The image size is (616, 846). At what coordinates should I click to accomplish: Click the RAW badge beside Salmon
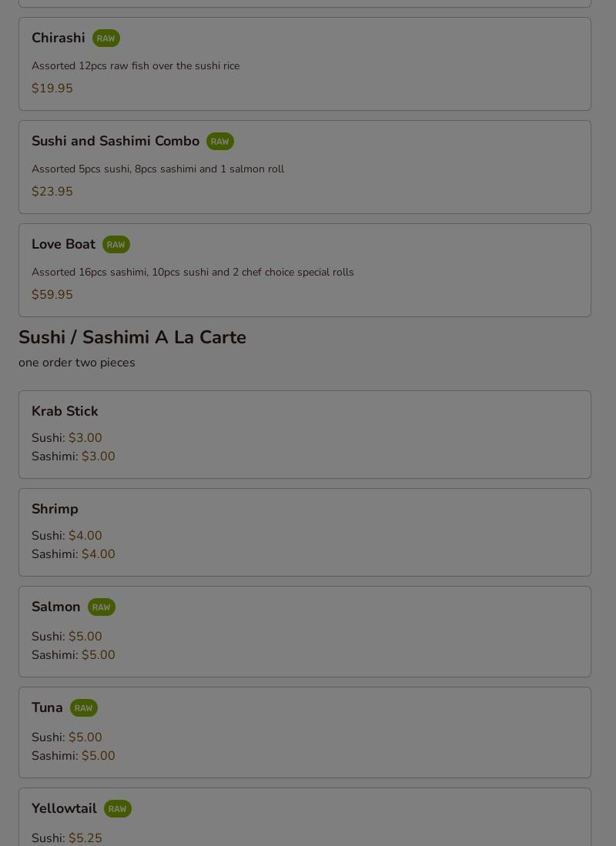click(x=102, y=607)
